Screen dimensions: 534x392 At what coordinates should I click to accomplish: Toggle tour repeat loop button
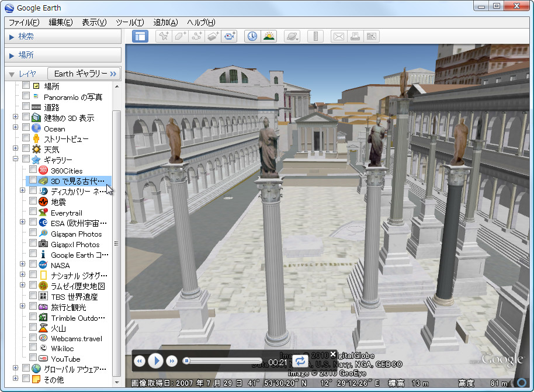coord(300,361)
